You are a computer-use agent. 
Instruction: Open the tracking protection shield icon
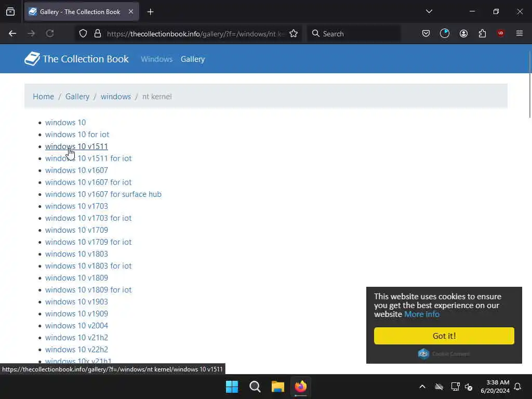coord(83,34)
